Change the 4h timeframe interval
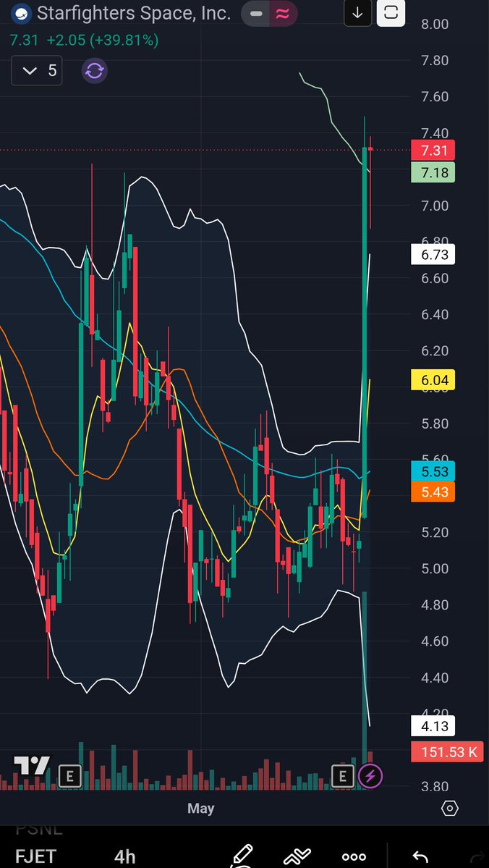The image size is (489, 868). coord(124,857)
